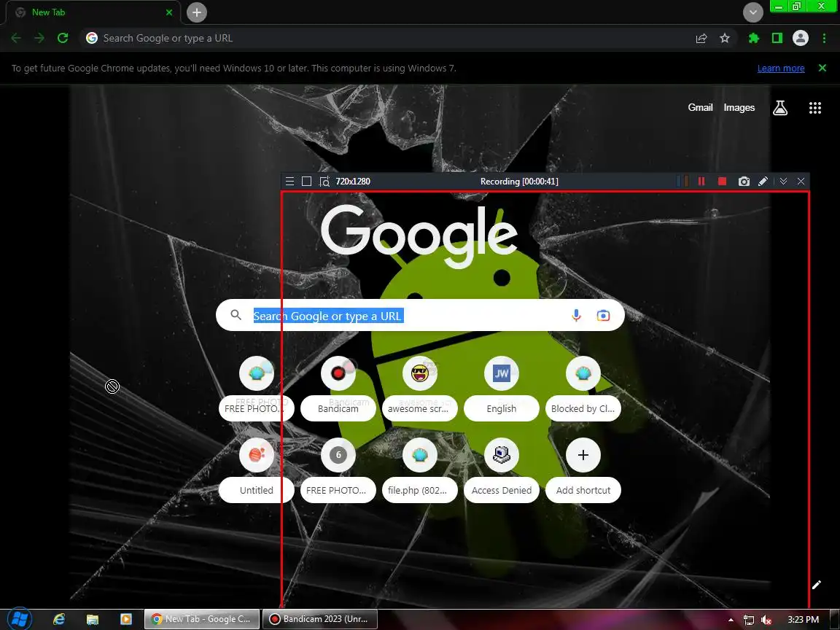Bookmark this tab with the star icon
840x630 pixels.
[725, 38]
